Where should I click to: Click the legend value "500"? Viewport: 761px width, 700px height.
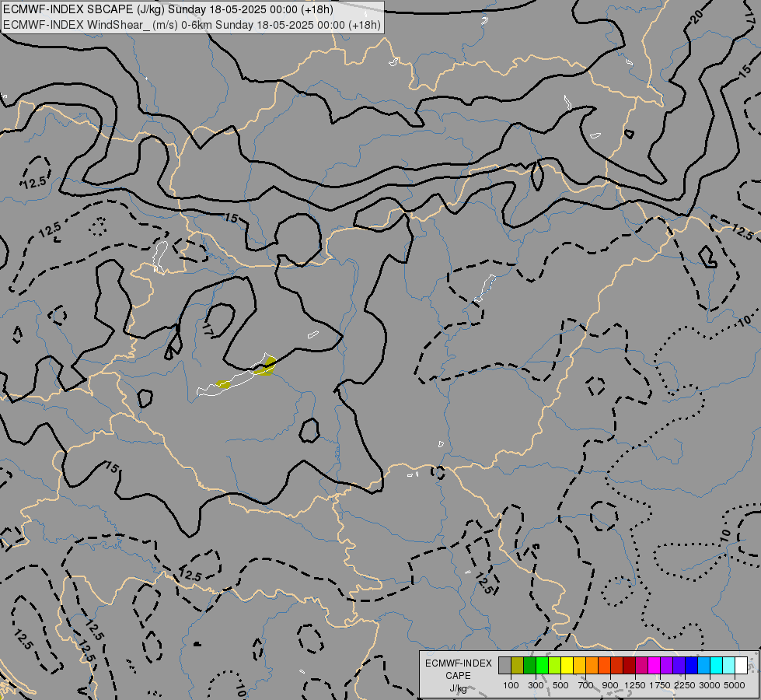pyautogui.click(x=560, y=685)
